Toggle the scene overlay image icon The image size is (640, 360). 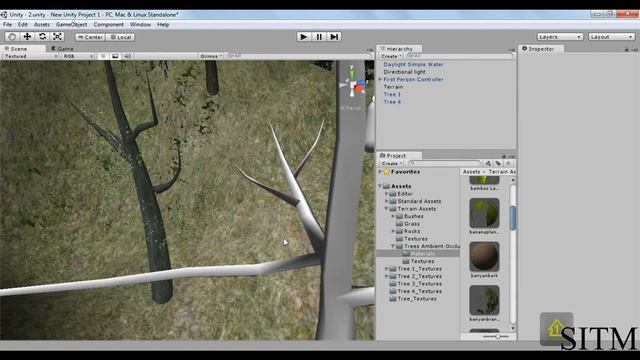pos(115,56)
